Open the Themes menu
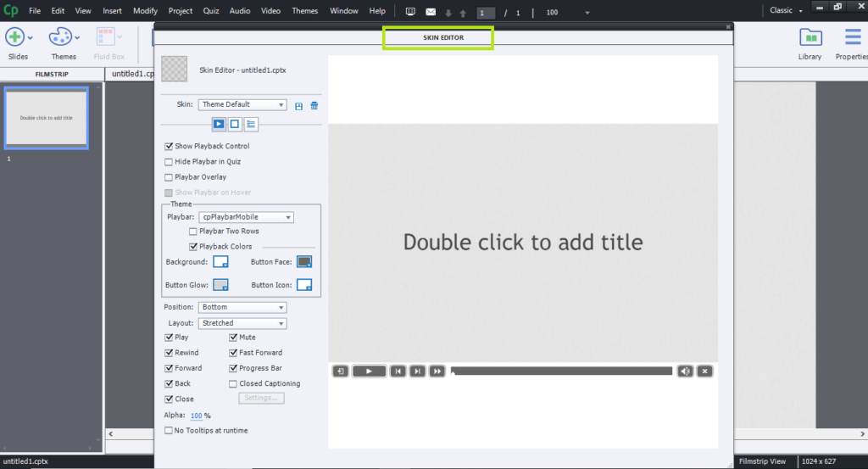This screenshot has height=469, width=868. point(305,10)
